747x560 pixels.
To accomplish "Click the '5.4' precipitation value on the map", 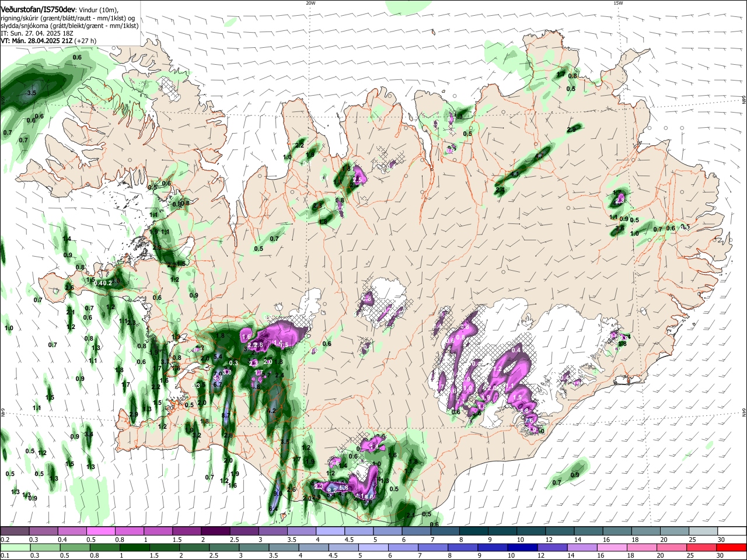I will (x=218, y=356).
